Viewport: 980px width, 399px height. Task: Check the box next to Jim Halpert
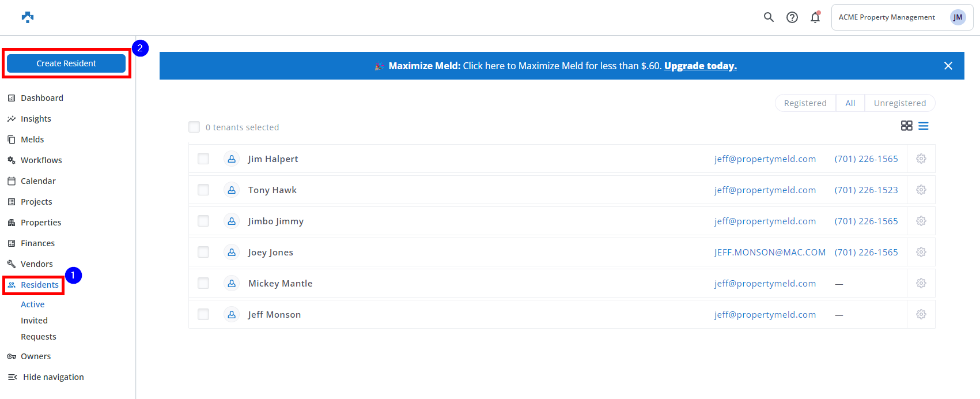click(x=203, y=159)
